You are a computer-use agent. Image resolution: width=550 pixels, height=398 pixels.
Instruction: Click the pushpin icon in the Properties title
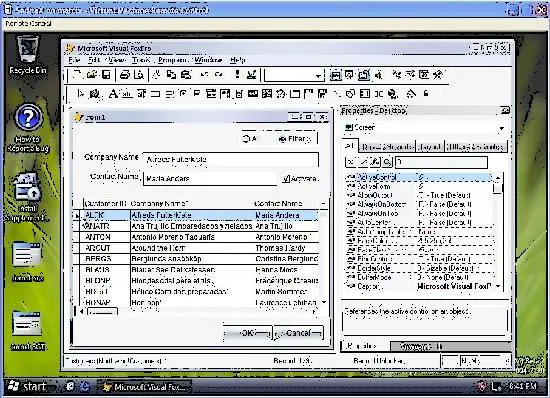pyautogui.click(x=505, y=111)
